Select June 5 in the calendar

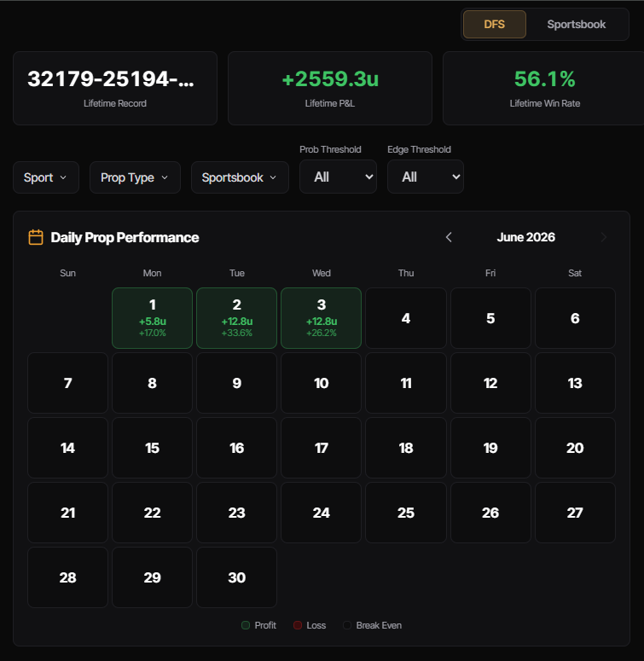(x=490, y=318)
